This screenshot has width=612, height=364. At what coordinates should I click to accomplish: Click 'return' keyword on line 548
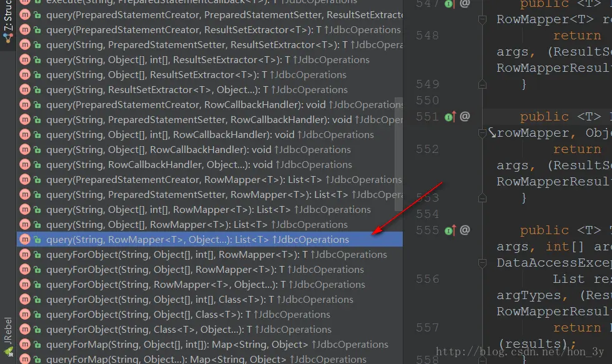point(577,36)
